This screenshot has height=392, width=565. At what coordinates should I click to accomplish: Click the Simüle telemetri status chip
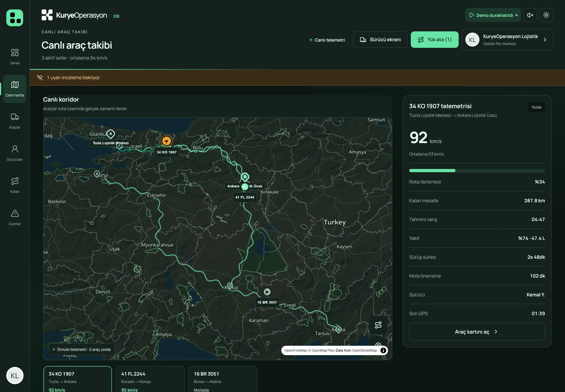click(x=82, y=349)
